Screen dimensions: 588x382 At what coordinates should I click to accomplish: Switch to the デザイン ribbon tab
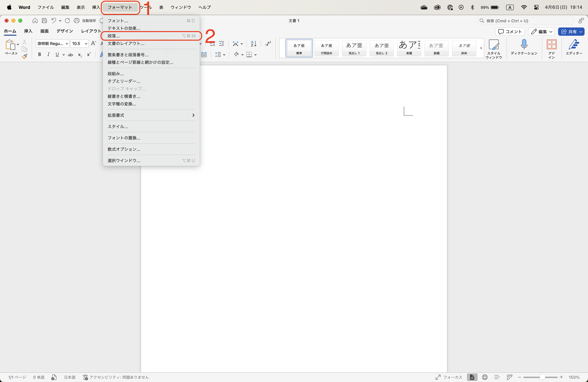click(64, 31)
